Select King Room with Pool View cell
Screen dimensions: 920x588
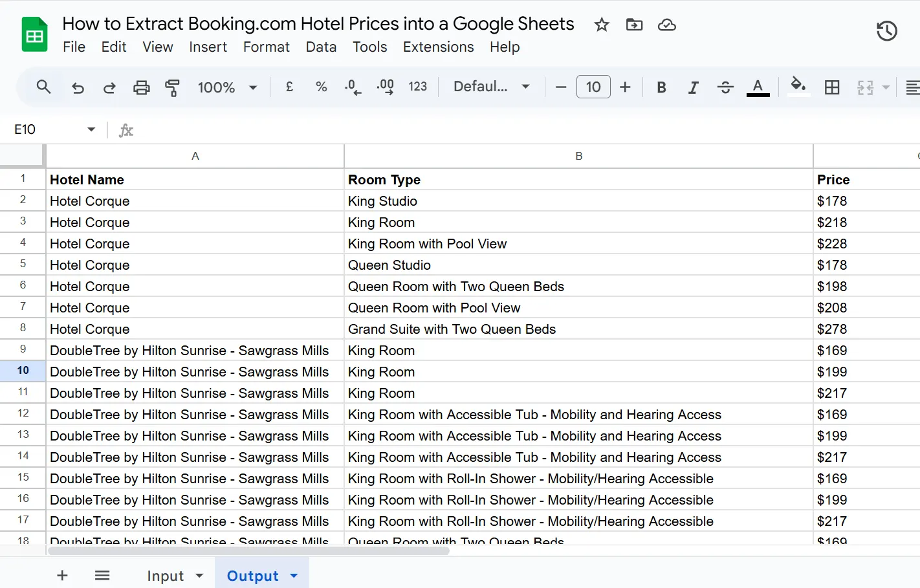click(x=578, y=243)
